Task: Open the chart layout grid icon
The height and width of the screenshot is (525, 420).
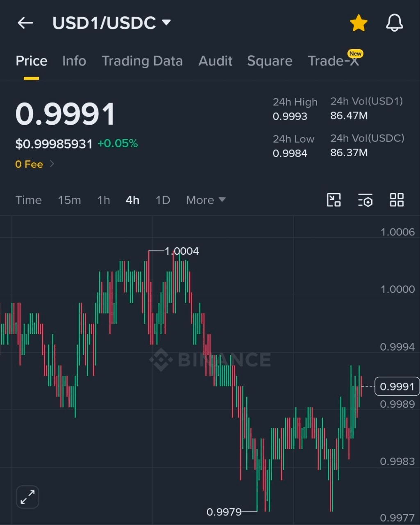Action: [397, 200]
